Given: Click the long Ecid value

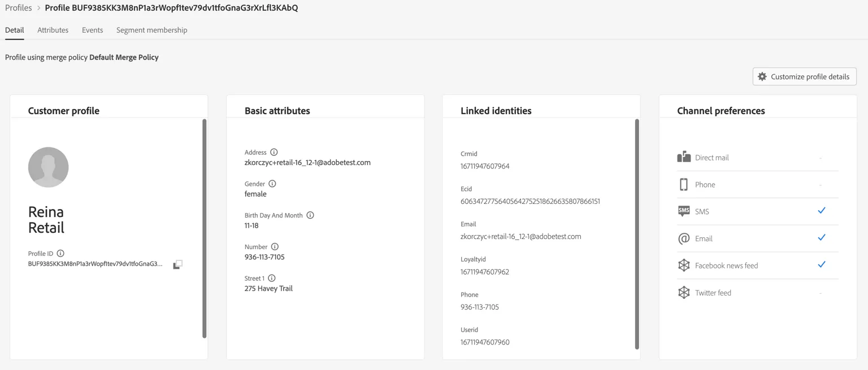Looking at the screenshot, I should click(530, 201).
